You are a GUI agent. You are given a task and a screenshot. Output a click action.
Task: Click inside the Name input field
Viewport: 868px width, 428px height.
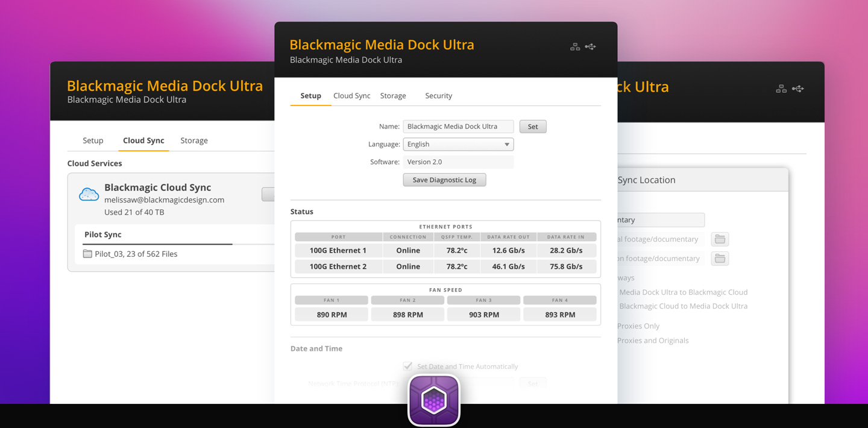pos(458,126)
